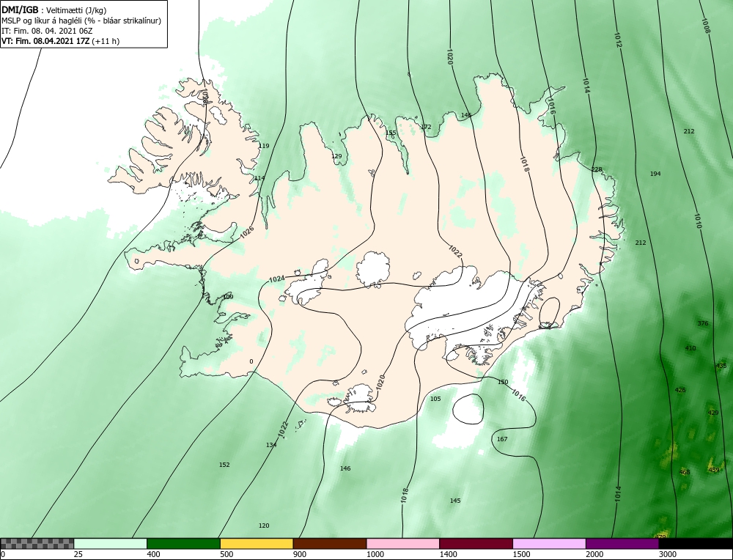The height and width of the screenshot is (560, 733).
Task: Click the map value "194"
Action: pyautogui.click(x=655, y=174)
